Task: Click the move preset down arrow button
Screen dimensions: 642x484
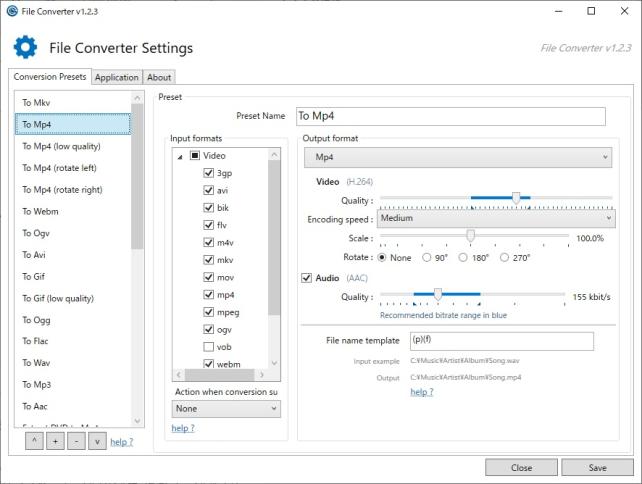Action: point(96,441)
